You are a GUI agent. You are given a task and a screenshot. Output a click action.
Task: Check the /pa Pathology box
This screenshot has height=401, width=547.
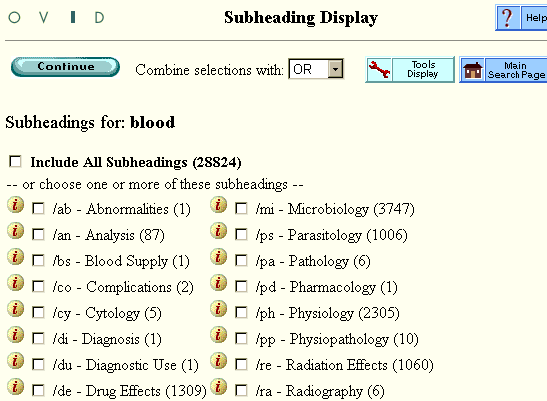(241, 260)
